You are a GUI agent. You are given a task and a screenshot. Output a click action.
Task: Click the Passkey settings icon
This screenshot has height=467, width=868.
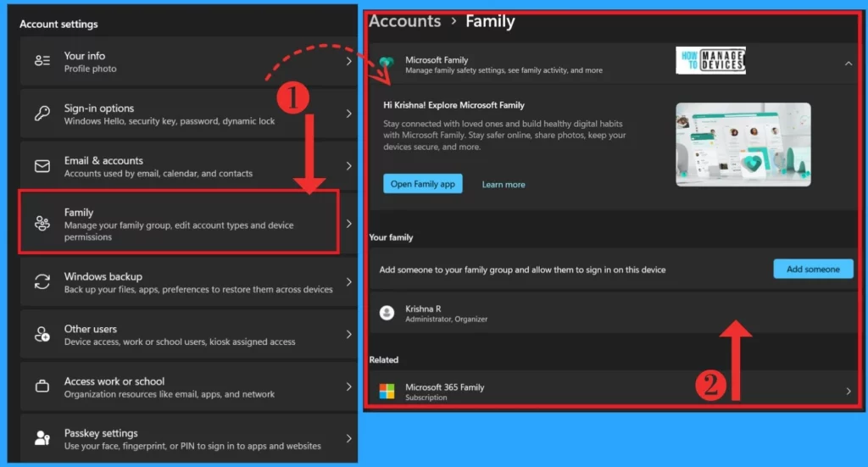[42, 438]
